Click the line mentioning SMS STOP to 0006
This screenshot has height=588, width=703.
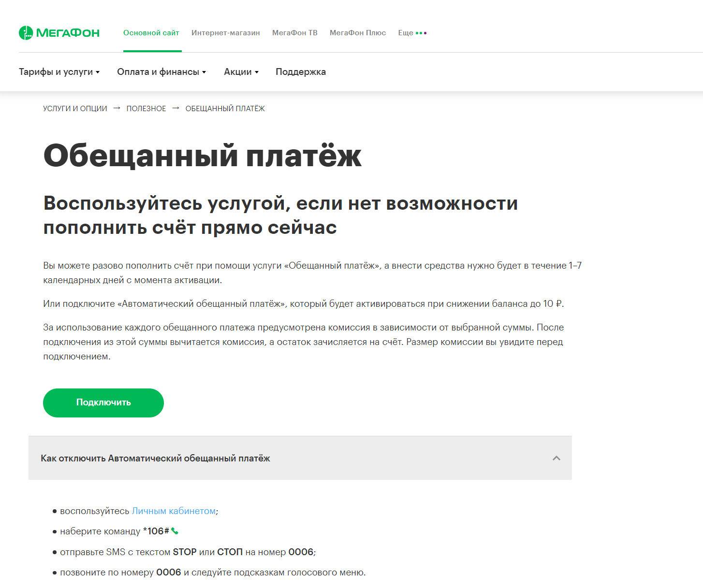point(188,552)
